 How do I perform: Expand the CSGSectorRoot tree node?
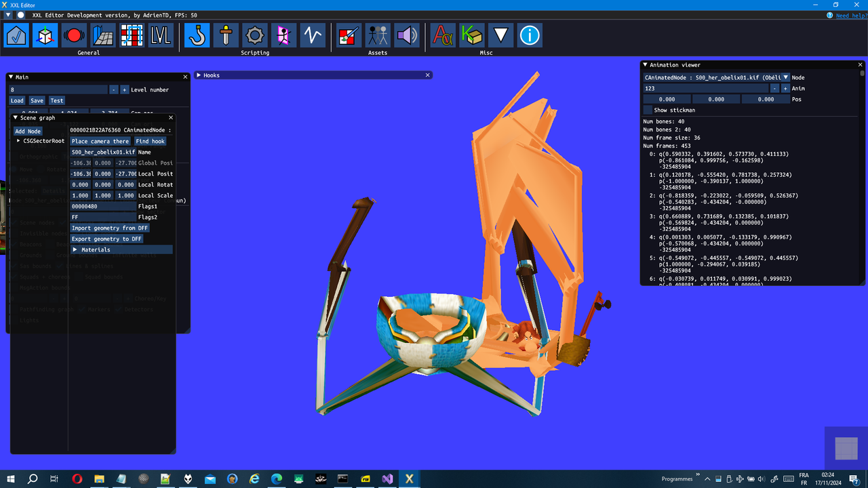point(18,141)
